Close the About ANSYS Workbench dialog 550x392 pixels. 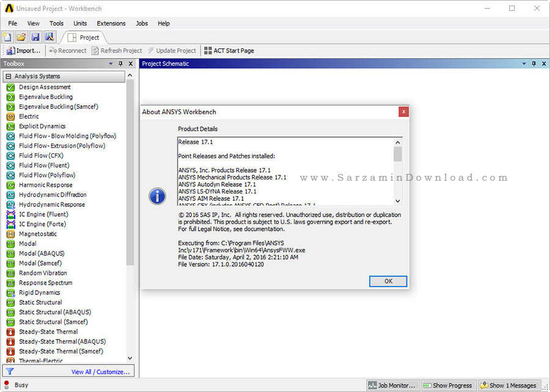tap(403, 112)
